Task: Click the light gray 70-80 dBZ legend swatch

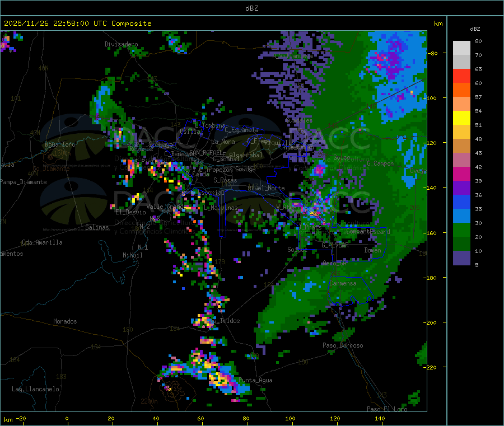Action: [461, 48]
